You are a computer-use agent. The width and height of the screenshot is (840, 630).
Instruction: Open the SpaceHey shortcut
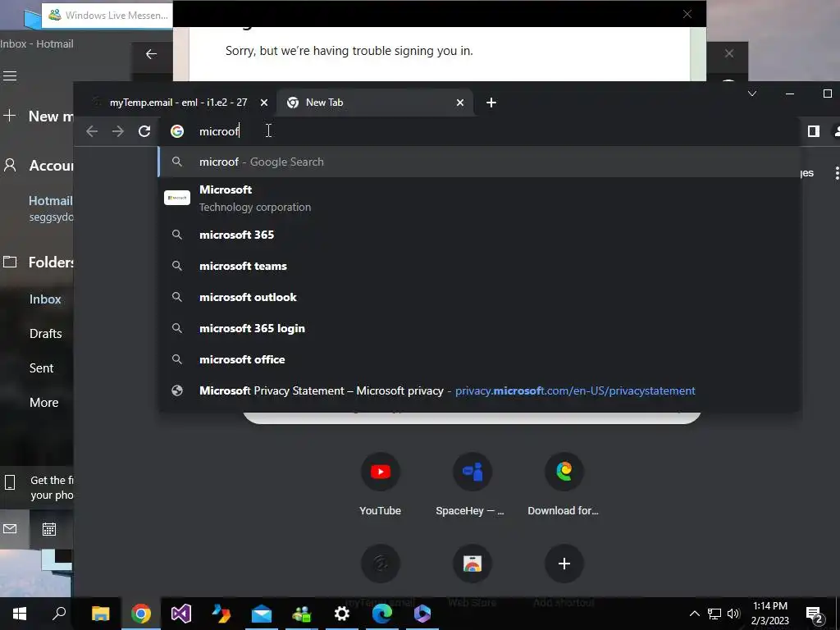(472, 472)
